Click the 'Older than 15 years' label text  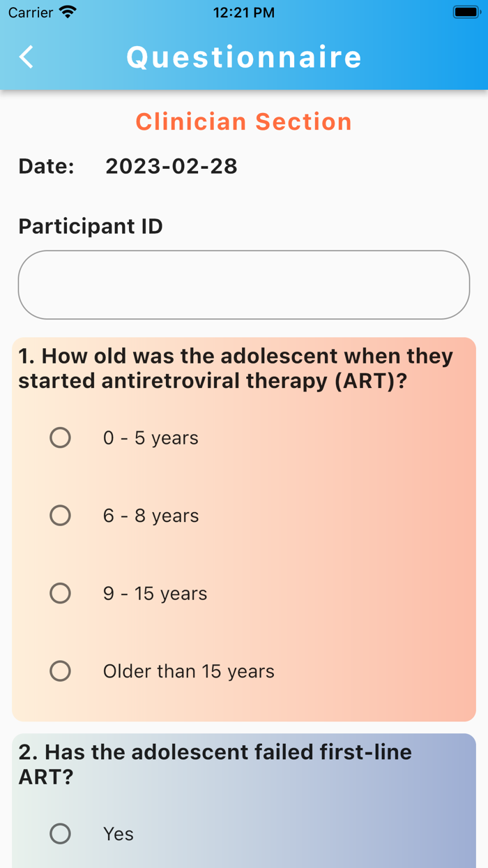pyautogui.click(x=188, y=671)
